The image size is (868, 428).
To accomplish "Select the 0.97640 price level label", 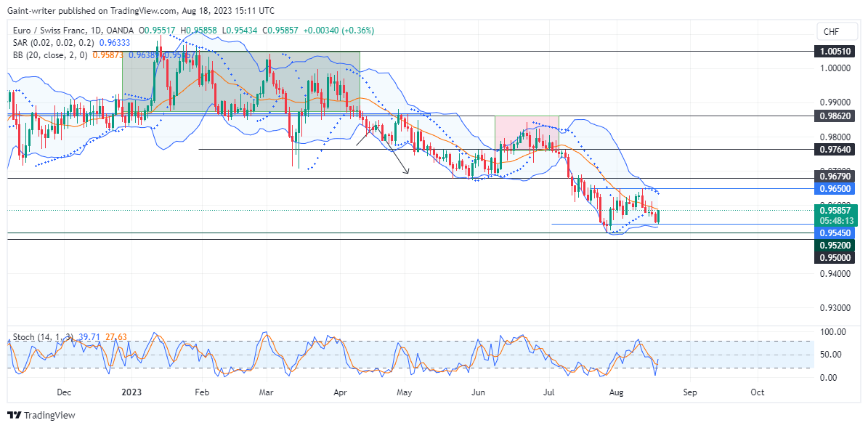I will click(835, 150).
